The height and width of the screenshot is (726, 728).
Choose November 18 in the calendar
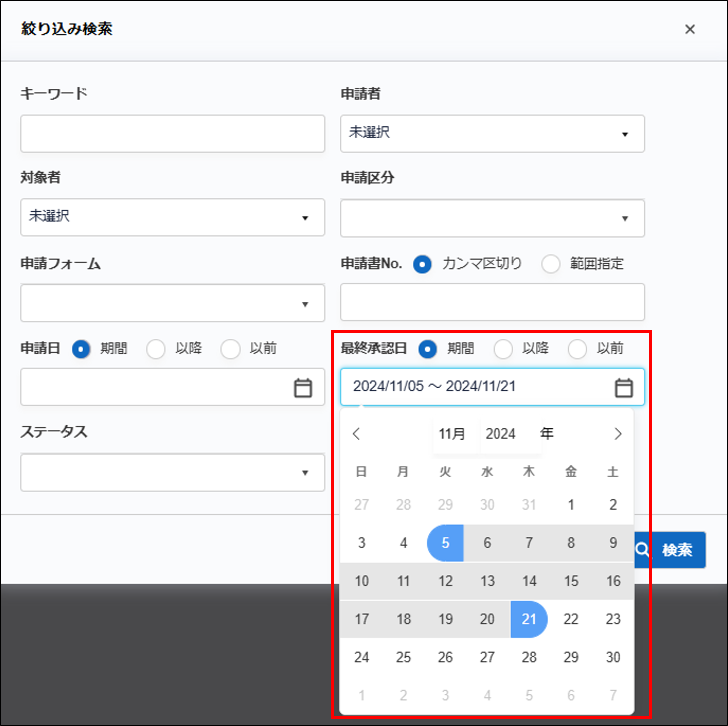pyautogui.click(x=403, y=619)
